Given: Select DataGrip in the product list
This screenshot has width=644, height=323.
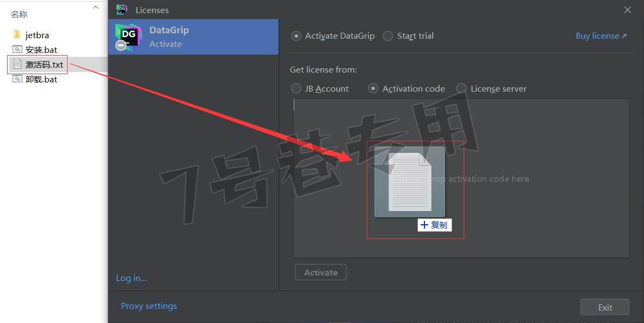Looking at the screenshot, I should pos(193,37).
